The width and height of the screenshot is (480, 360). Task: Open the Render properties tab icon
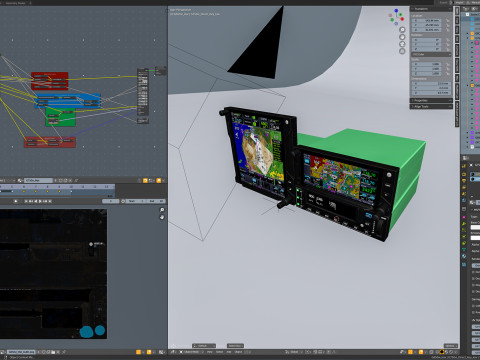coord(464,174)
